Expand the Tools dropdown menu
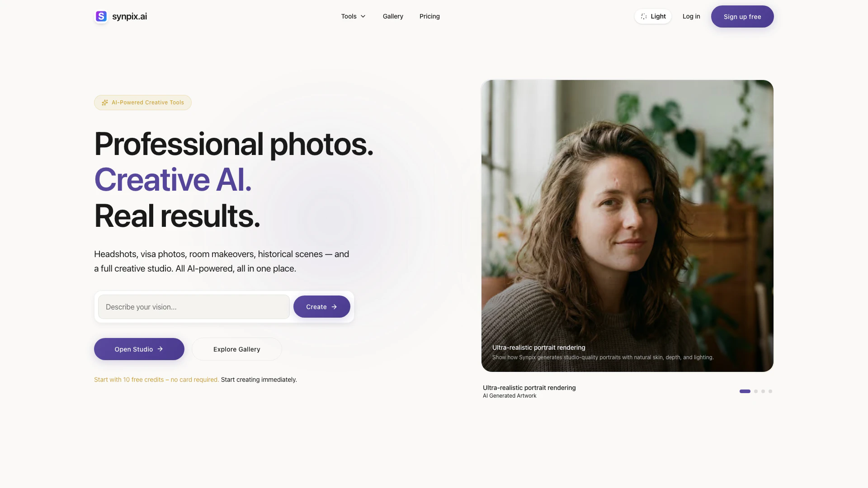The image size is (868, 488). pos(354,16)
